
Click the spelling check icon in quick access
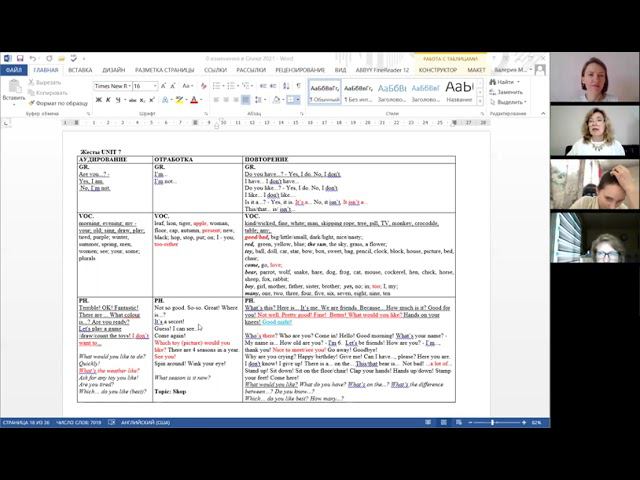73,59
